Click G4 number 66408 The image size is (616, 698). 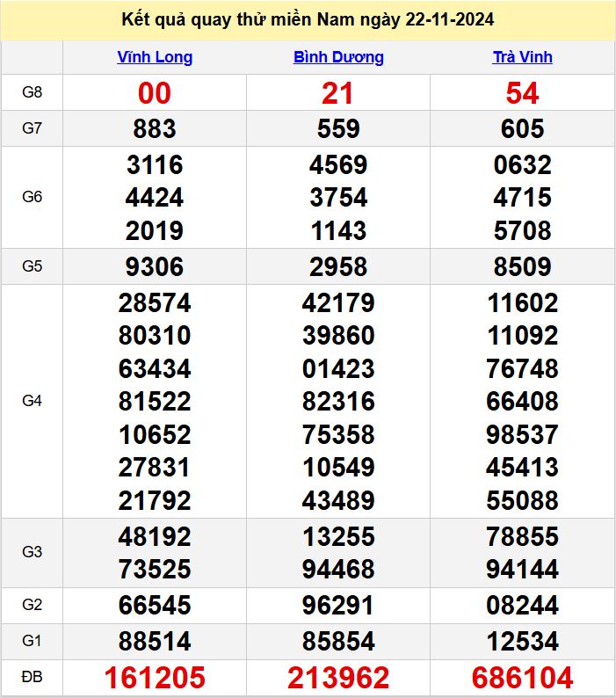click(522, 401)
